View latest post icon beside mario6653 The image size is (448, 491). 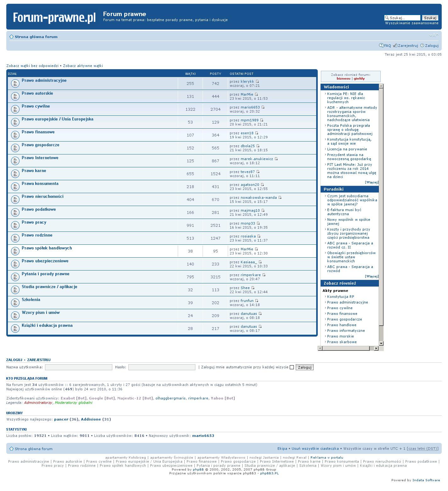click(263, 108)
